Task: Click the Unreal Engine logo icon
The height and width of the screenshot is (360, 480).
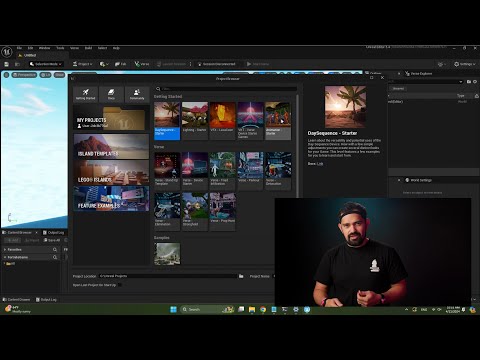Action: pyautogui.click(x=7, y=52)
